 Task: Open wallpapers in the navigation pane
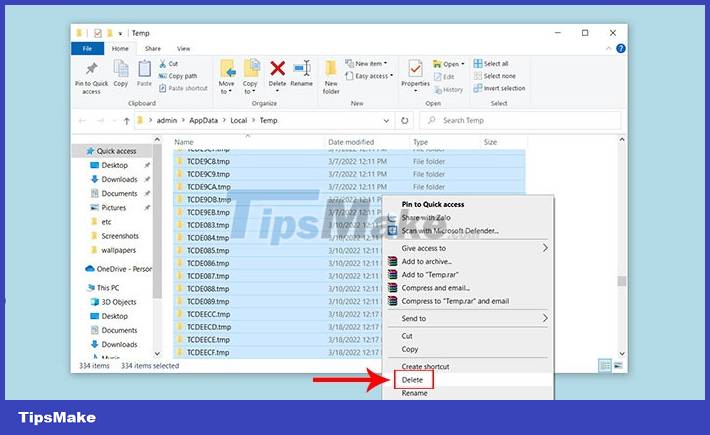pyautogui.click(x=118, y=250)
